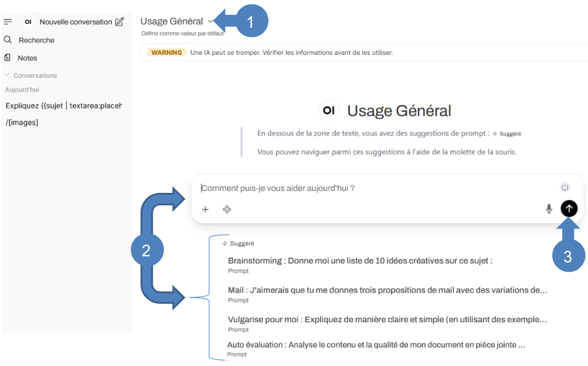This screenshot has height=366, width=588.
Task: Open the /[images] conversation
Action: [x=22, y=123]
